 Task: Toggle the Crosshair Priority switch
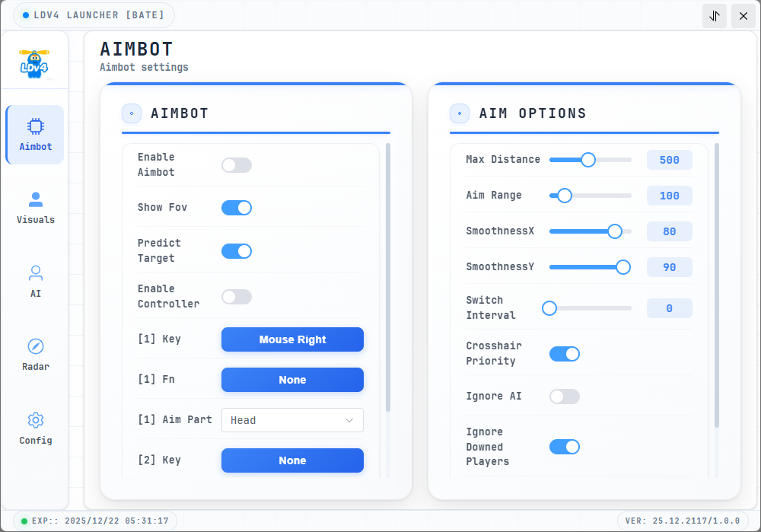tap(564, 353)
